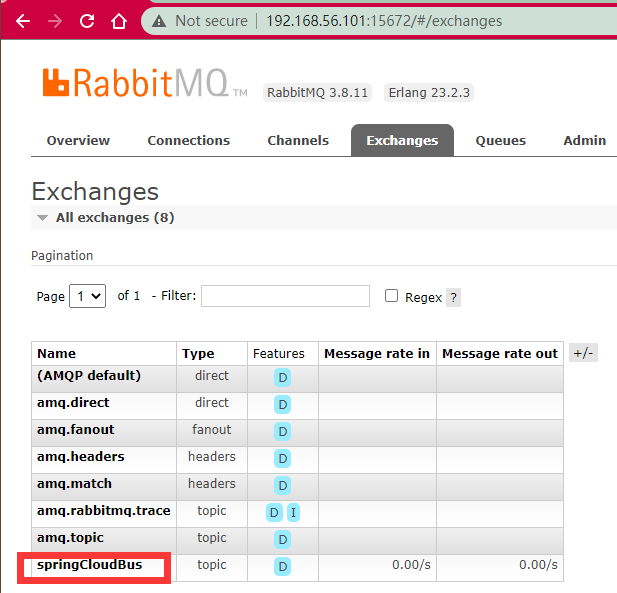
Task: Open the amq.topic exchange
Action: click(x=70, y=538)
